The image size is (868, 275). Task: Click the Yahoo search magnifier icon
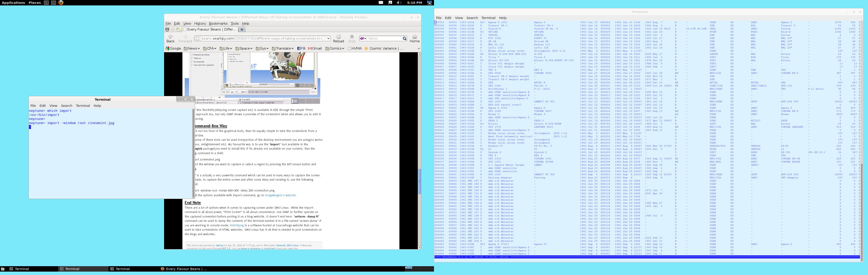pyautogui.click(x=404, y=38)
